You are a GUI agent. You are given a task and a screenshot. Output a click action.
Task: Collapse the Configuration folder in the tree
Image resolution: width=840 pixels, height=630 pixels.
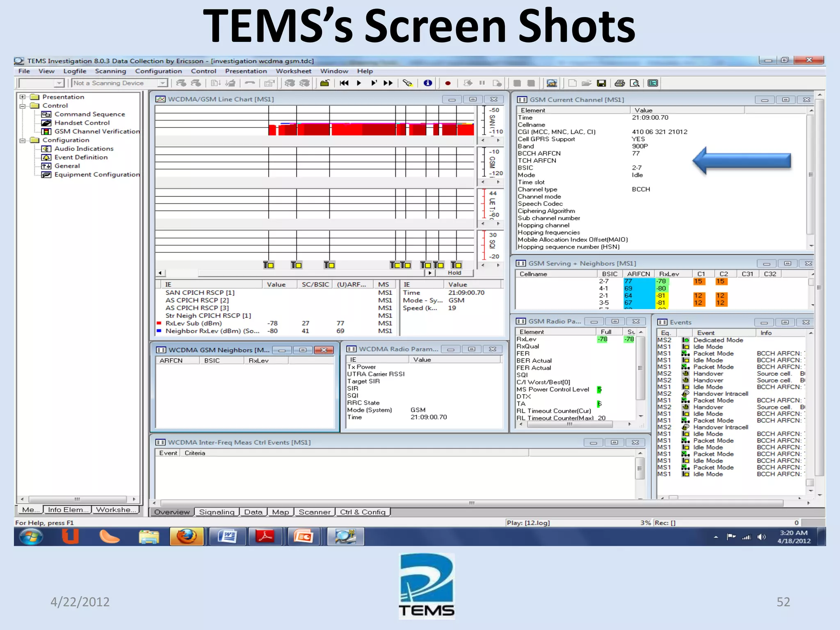[23, 140]
